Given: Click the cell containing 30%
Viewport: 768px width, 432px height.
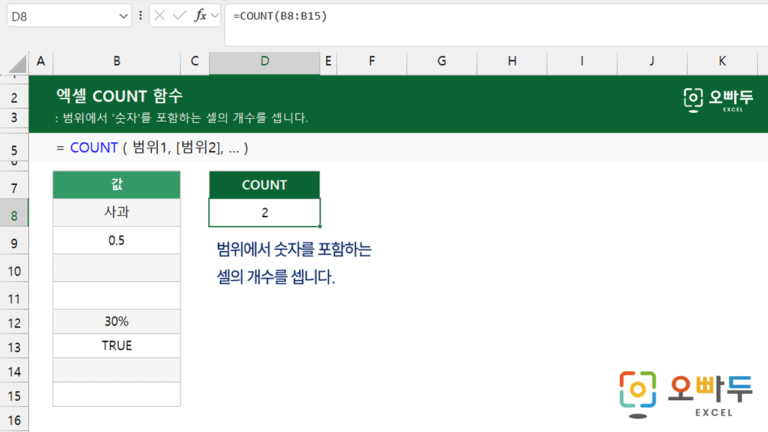Looking at the screenshot, I should (x=117, y=321).
